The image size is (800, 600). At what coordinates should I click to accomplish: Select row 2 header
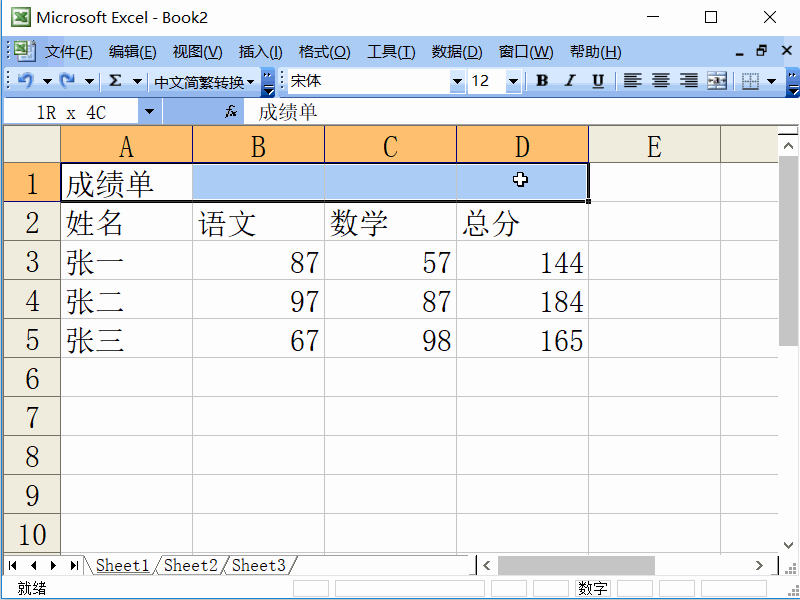click(32, 222)
